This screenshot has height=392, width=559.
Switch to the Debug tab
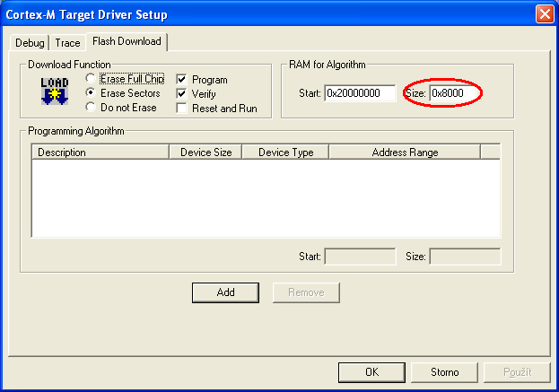tap(30, 43)
